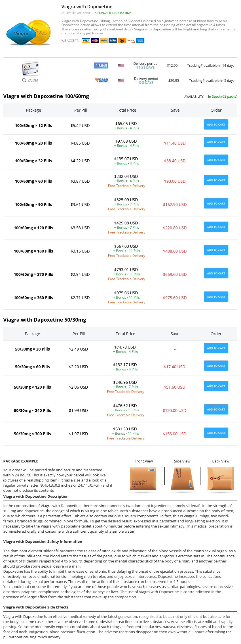Click the SEPA payment icon
Image resolution: width=241 pixels, height=644 pixels.
113,41
